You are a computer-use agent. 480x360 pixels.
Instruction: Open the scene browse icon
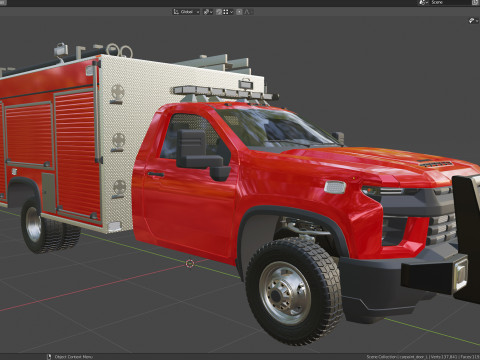pos(423,2)
